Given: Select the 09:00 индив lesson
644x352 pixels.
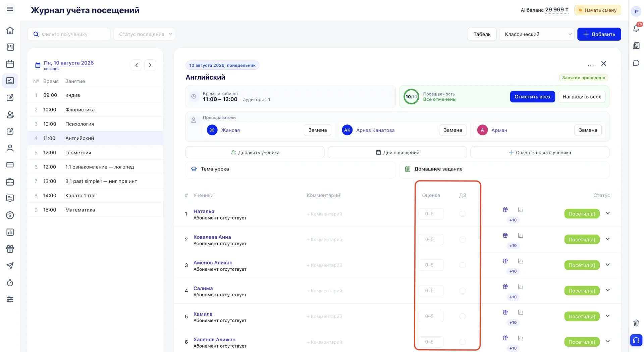Looking at the screenshot, I should [x=95, y=95].
